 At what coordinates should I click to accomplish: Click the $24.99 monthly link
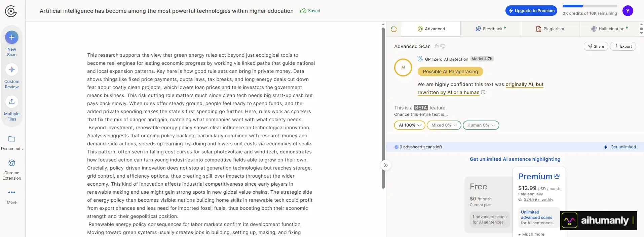[x=538, y=199]
